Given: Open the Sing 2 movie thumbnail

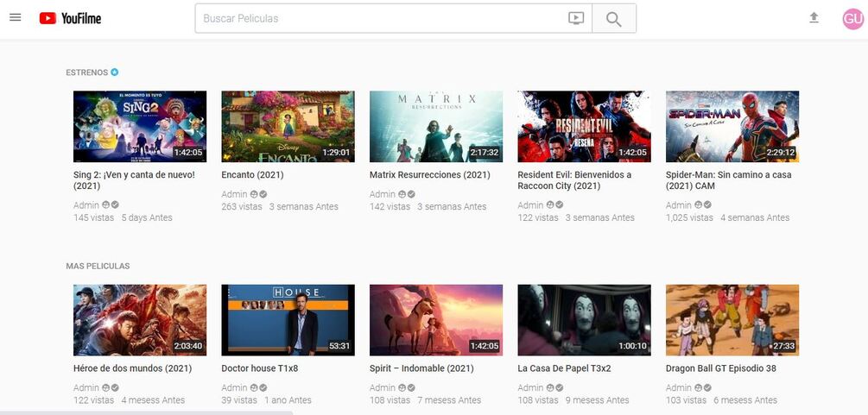Looking at the screenshot, I should point(140,126).
